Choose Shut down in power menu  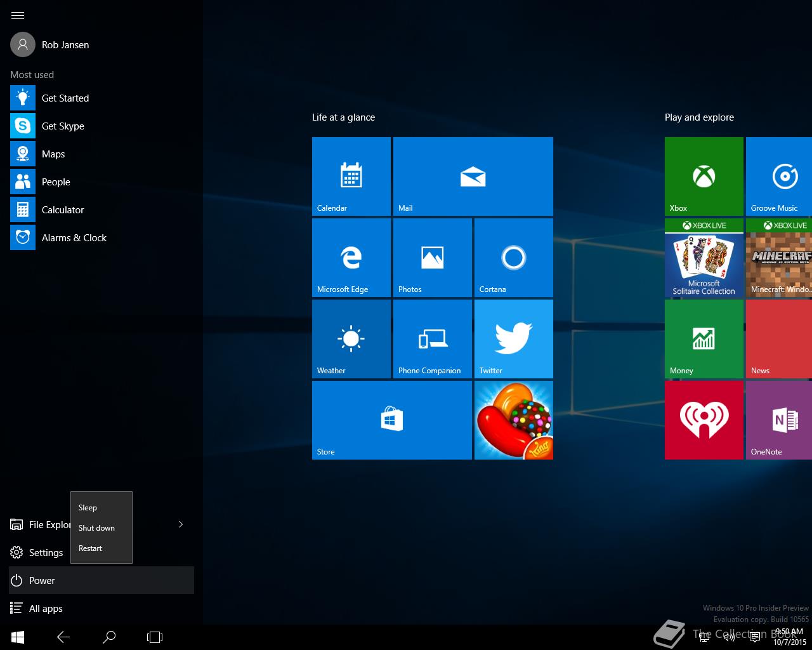pyautogui.click(x=101, y=527)
